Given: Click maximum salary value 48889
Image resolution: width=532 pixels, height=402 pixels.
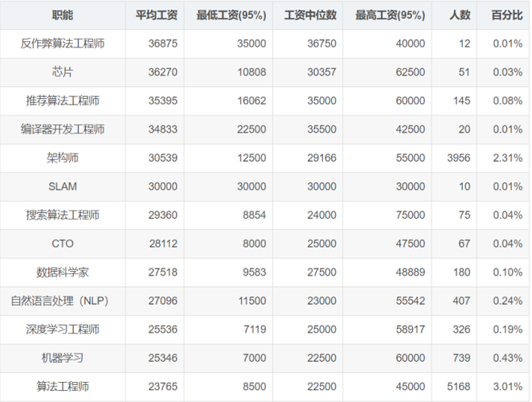Looking at the screenshot, I should (x=411, y=272).
